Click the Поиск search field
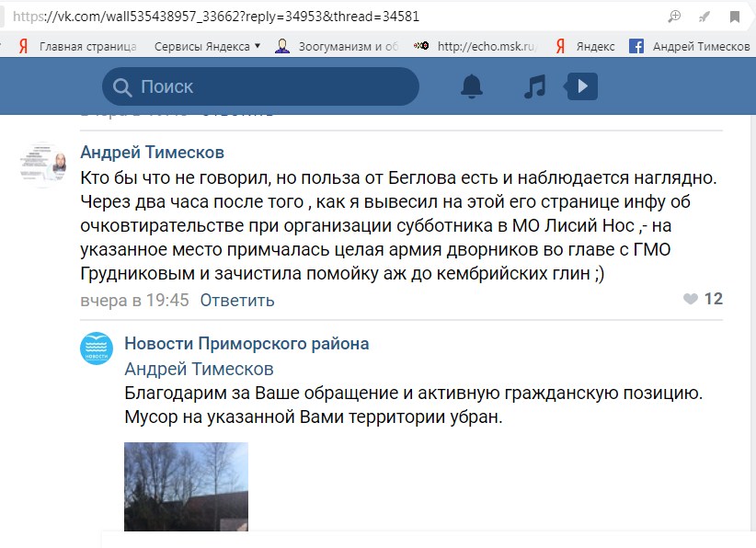Screen dimensions: 756x548 [267, 87]
